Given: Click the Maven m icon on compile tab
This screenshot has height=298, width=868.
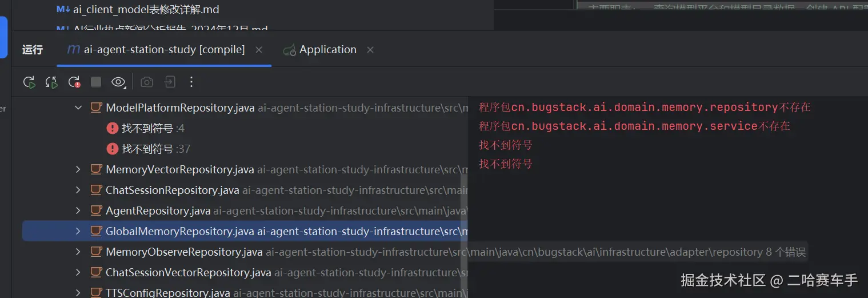Looking at the screenshot, I should (73, 50).
